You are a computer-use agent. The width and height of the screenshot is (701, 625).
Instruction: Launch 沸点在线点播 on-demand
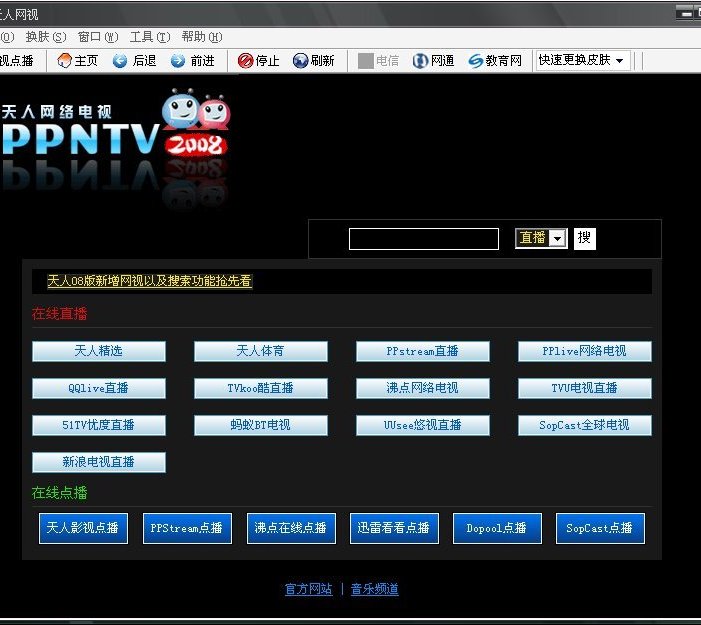coord(291,528)
